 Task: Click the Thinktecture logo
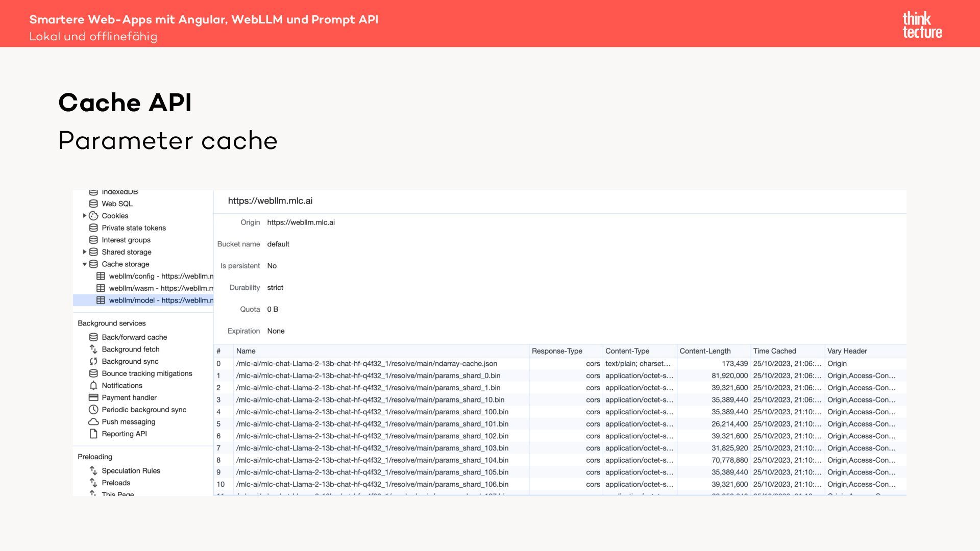pyautogui.click(x=922, y=24)
